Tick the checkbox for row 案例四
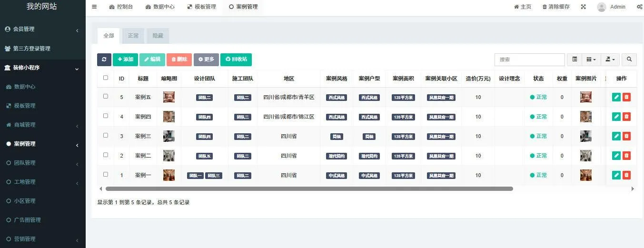The height and width of the screenshot is (248, 644). (106, 116)
